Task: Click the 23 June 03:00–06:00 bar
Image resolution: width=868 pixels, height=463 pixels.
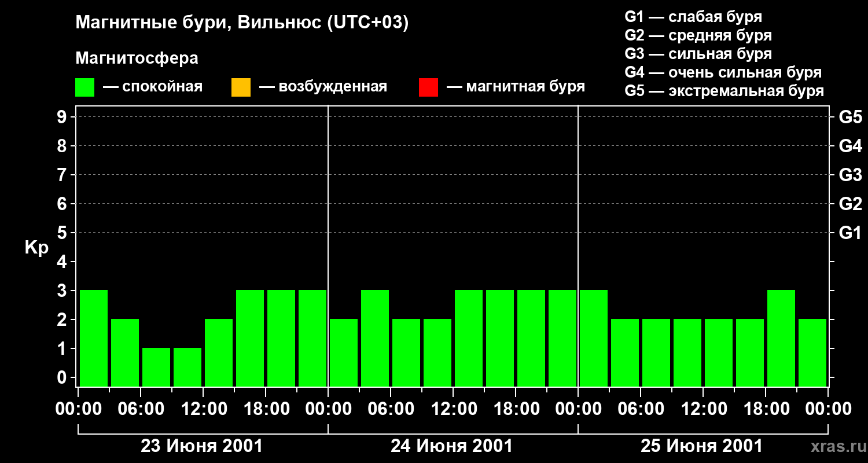Action: [x=125, y=352]
